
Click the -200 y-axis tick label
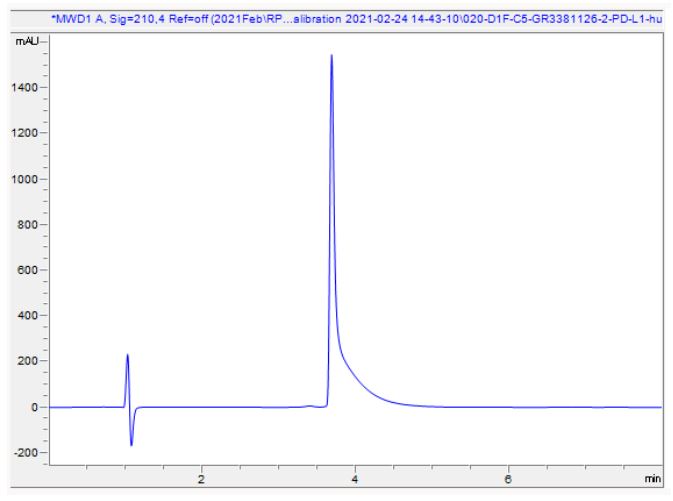25,452
